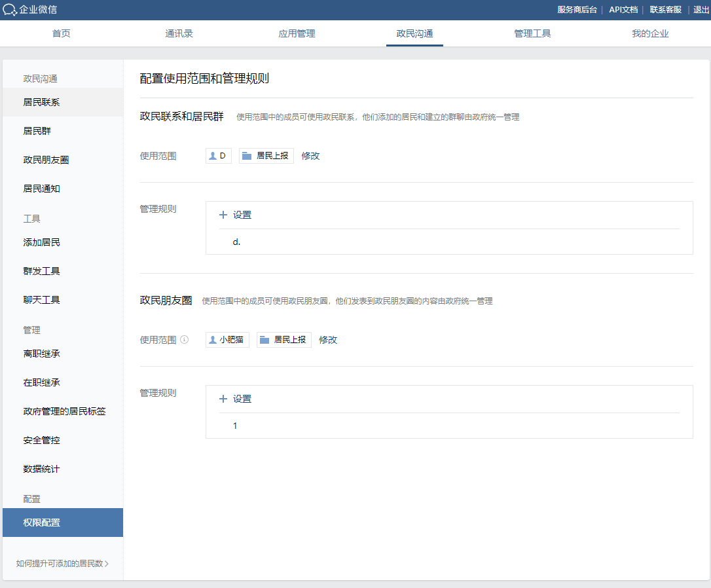Open 服务商后台 link in header
Viewport: 711px width, 588px height.
(577, 10)
